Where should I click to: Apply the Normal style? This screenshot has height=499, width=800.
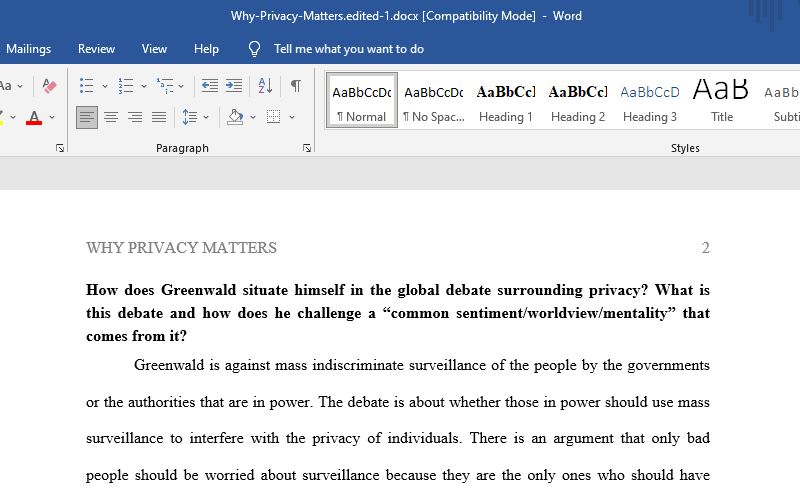click(362, 101)
